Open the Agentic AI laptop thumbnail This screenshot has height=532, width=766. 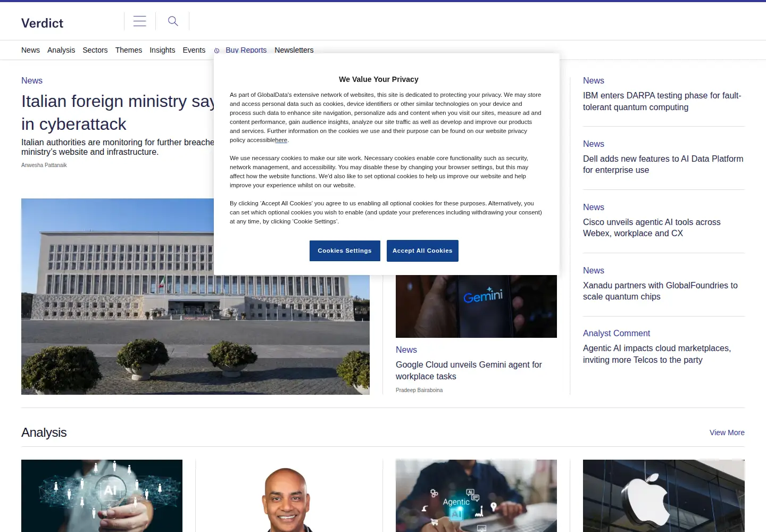[476, 496]
